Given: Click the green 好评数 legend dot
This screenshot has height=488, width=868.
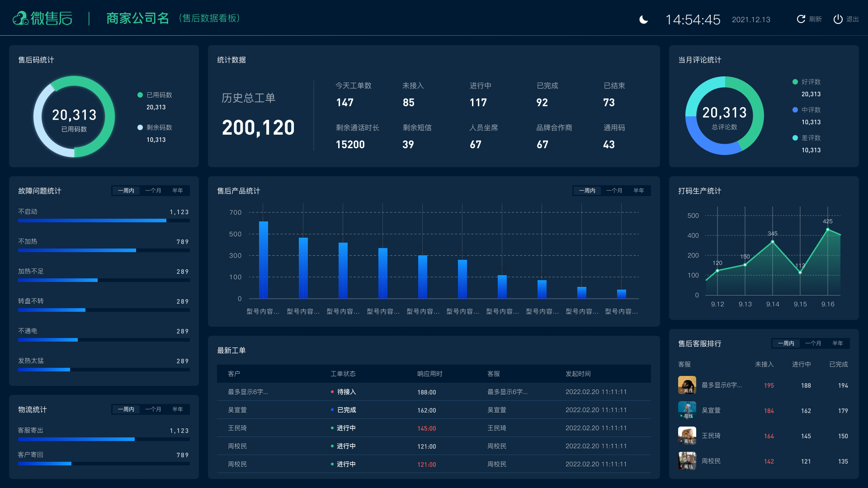Looking at the screenshot, I should [x=795, y=82].
